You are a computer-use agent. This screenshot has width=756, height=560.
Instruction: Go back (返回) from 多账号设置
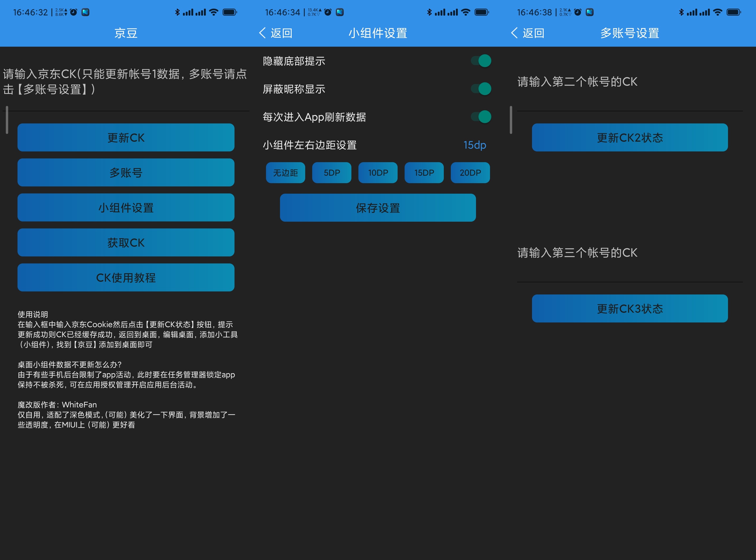tap(528, 33)
